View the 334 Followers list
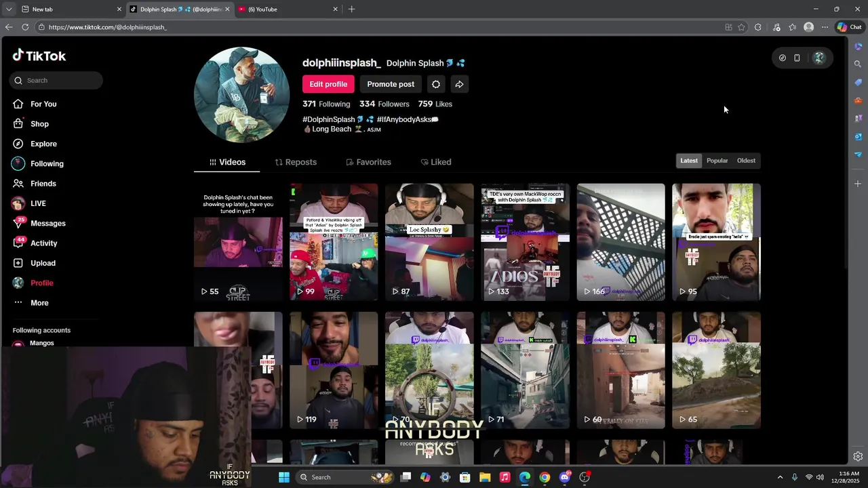This screenshot has height=488, width=868. pyautogui.click(x=384, y=104)
